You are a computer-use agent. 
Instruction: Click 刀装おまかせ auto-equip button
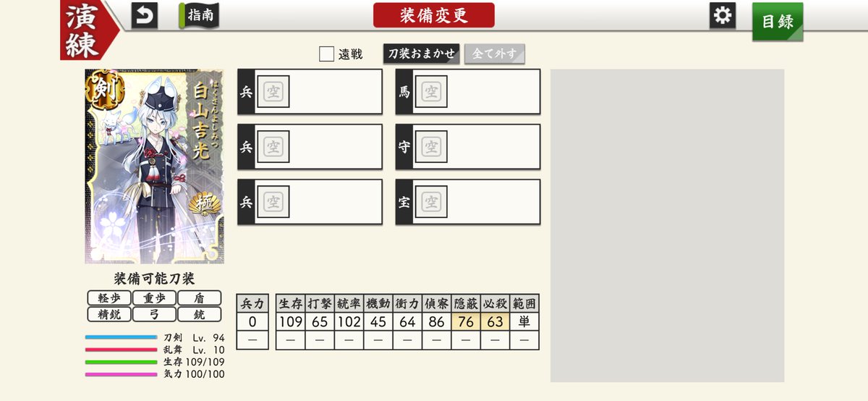(x=422, y=54)
